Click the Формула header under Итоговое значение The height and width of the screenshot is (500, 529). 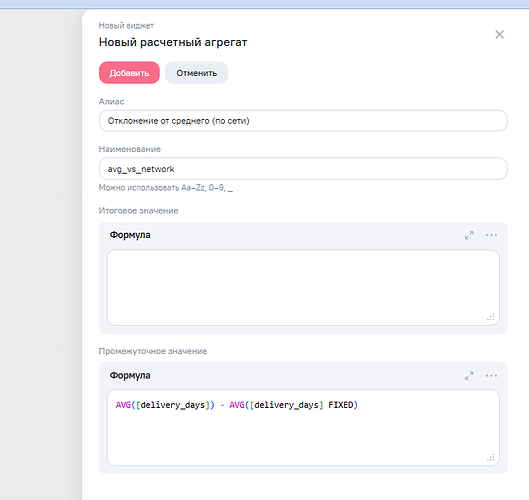[x=130, y=235]
